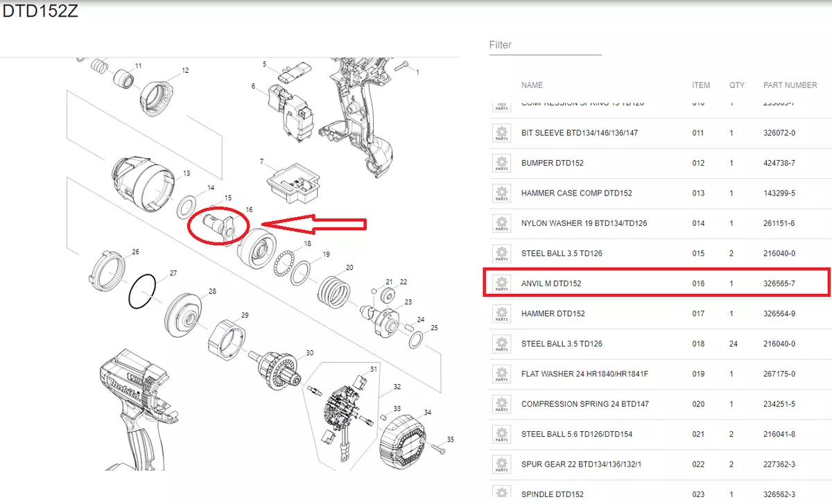The image size is (832, 504).
Task: Click the parts icon beside SPUR GEAR 22
Action: pos(501,464)
